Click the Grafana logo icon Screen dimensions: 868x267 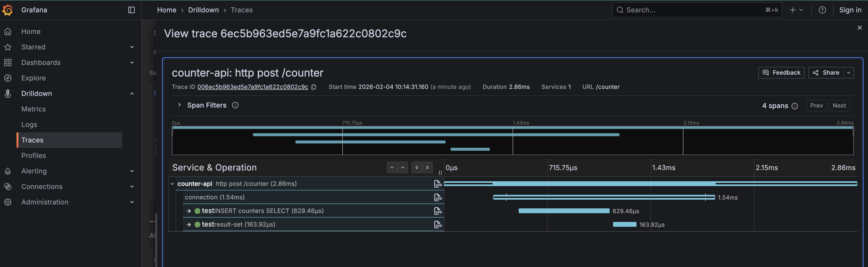[8, 10]
